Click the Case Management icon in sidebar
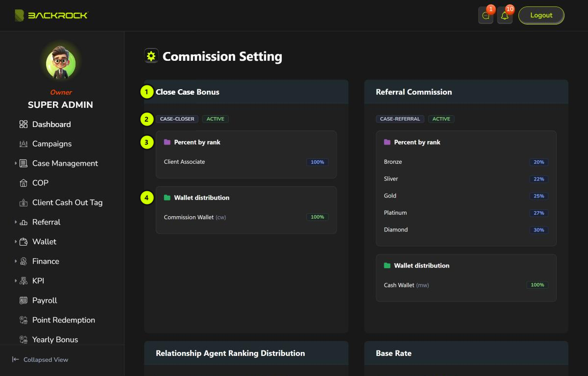 [24, 164]
